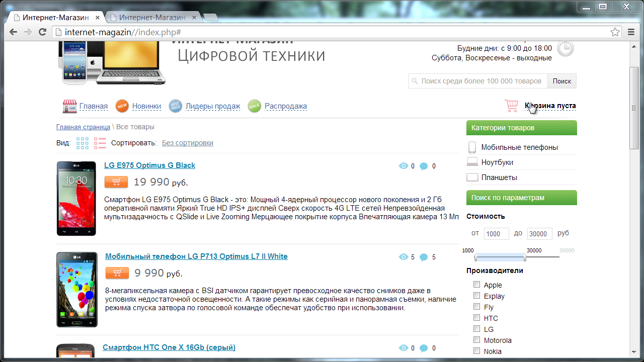Click the price slider track past 30000
Image resolution: width=644 pixels, height=362 pixels.
542,257
